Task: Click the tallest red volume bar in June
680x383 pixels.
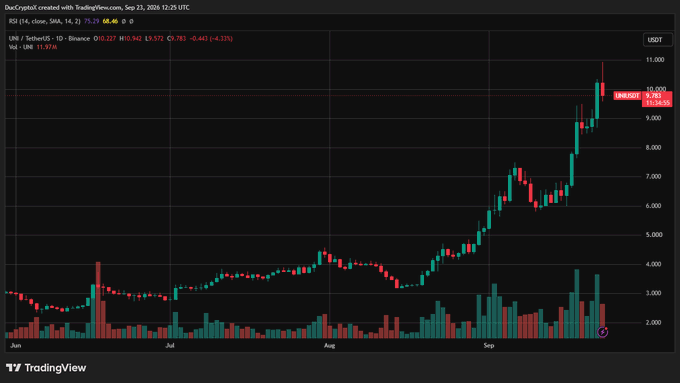Action: pos(98,300)
